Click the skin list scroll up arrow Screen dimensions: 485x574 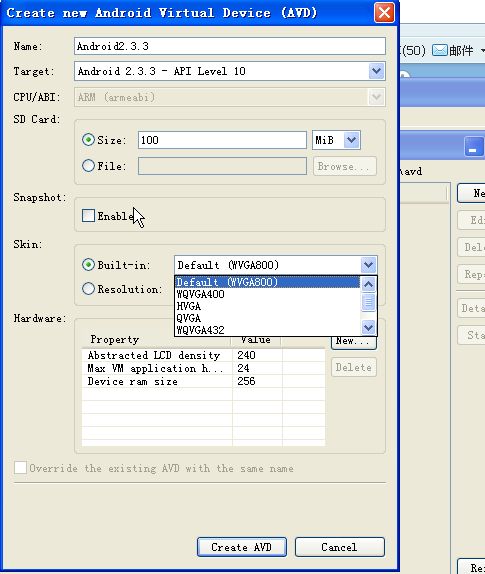tap(369, 284)
